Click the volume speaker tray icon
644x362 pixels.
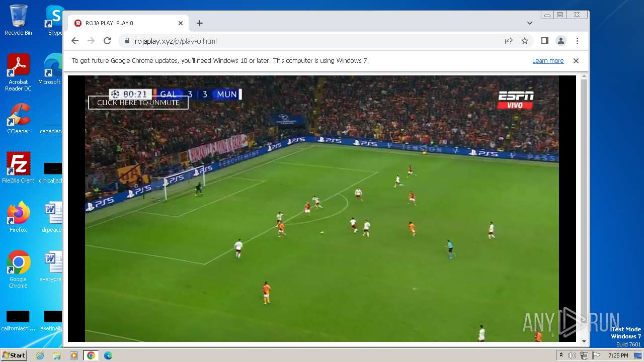[572, 355]
